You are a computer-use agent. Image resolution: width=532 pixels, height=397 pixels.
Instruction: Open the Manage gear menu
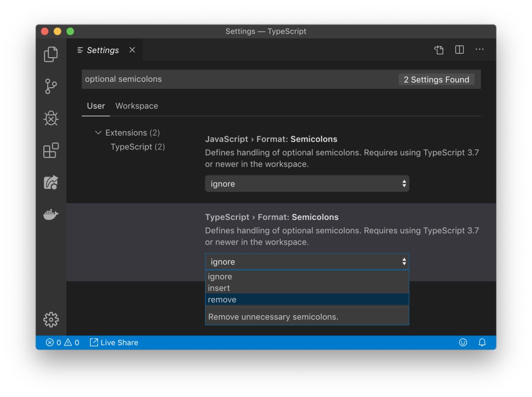click(x=51, y=320)
